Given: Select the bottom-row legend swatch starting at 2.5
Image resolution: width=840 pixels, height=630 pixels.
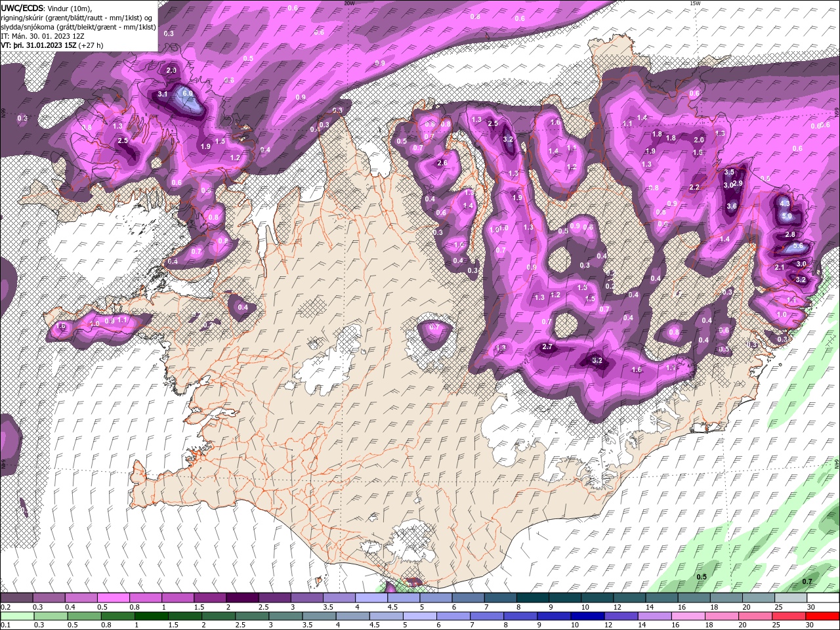Looking at the screenshot, I should tap(252, 616).
